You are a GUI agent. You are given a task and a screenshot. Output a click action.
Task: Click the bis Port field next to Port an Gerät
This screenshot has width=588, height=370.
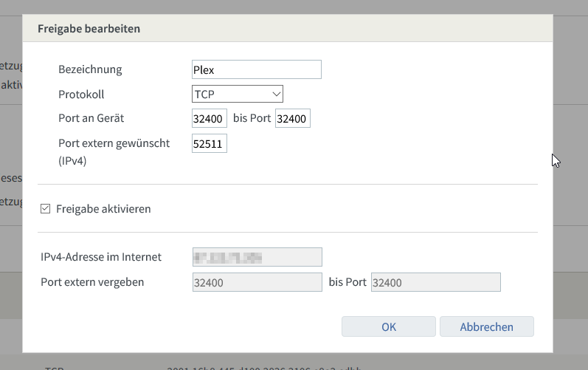coord(292,118)
